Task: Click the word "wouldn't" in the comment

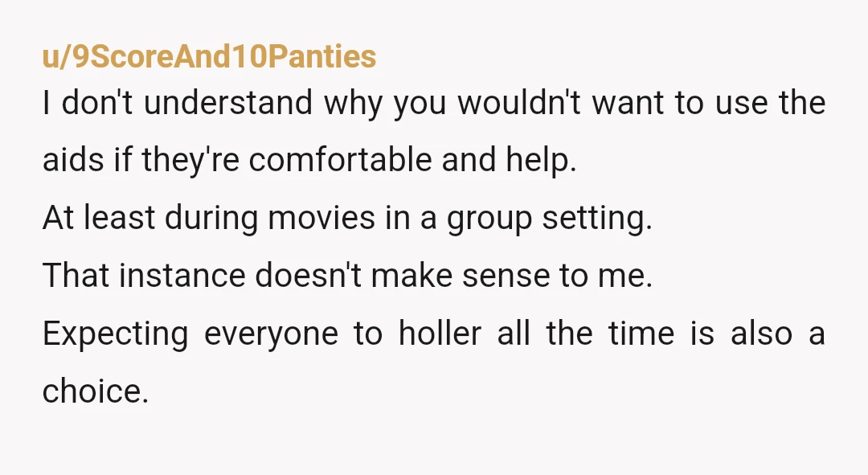Action: [x=518, y=103]
